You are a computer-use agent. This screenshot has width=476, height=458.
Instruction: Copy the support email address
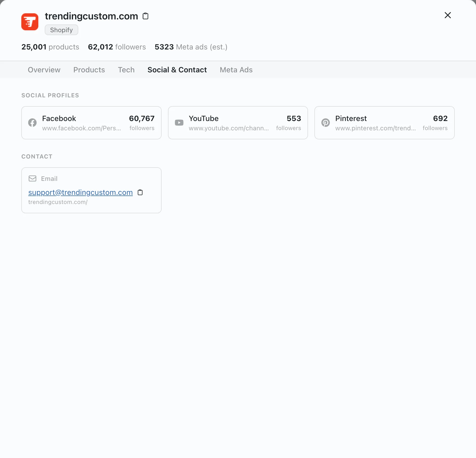point(140,192)
